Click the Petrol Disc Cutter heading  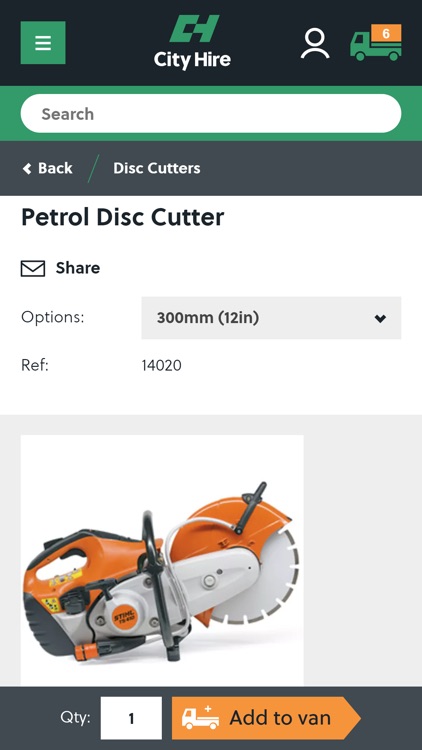click(122, 217)
